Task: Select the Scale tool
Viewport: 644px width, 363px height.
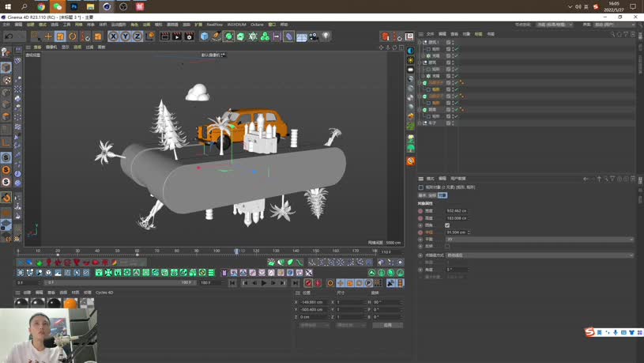Action: pyautogui.click(x=60, y=36)
